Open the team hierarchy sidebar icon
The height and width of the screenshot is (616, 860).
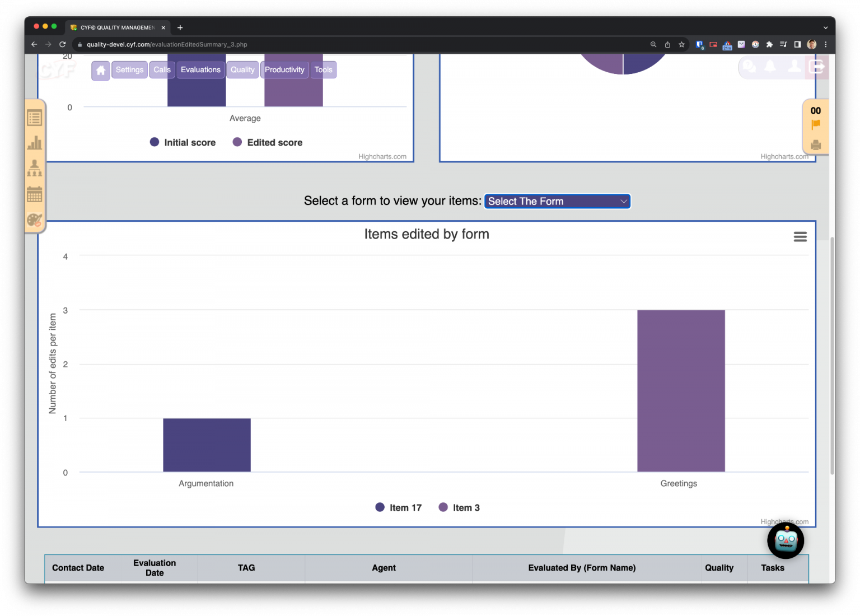coord(34,168)
